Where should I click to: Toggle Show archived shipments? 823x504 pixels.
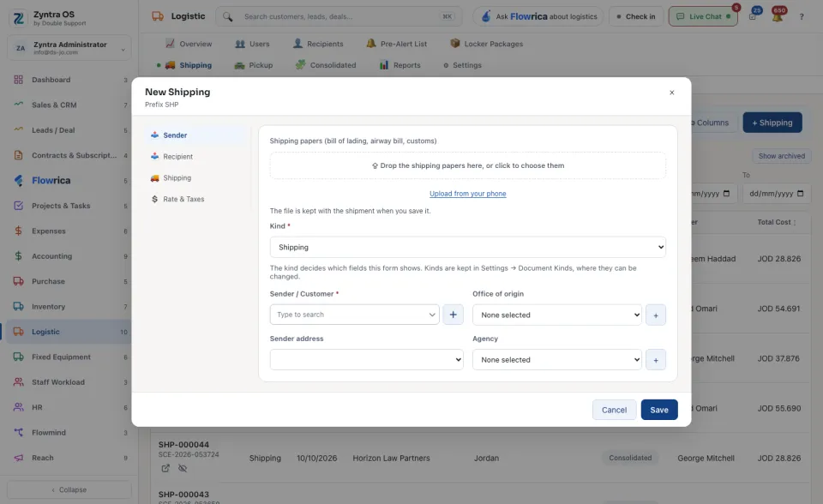(x=782, y=156)
